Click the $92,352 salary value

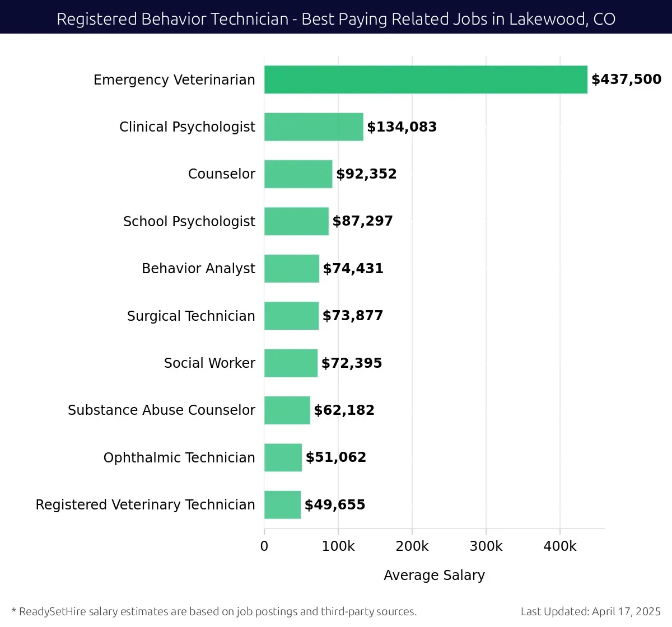(x=366, y=174)
